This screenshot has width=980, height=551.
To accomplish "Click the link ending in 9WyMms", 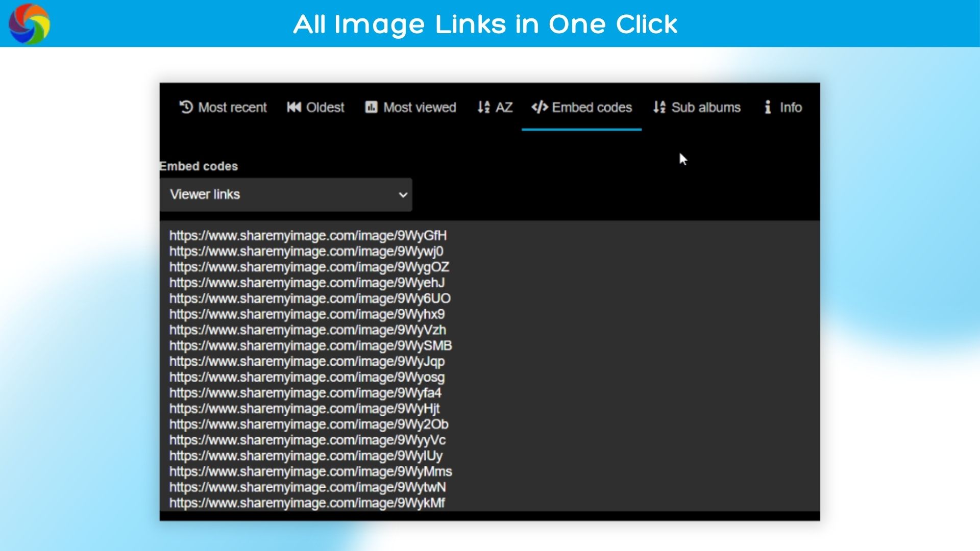I will click(x=310, y=471).
